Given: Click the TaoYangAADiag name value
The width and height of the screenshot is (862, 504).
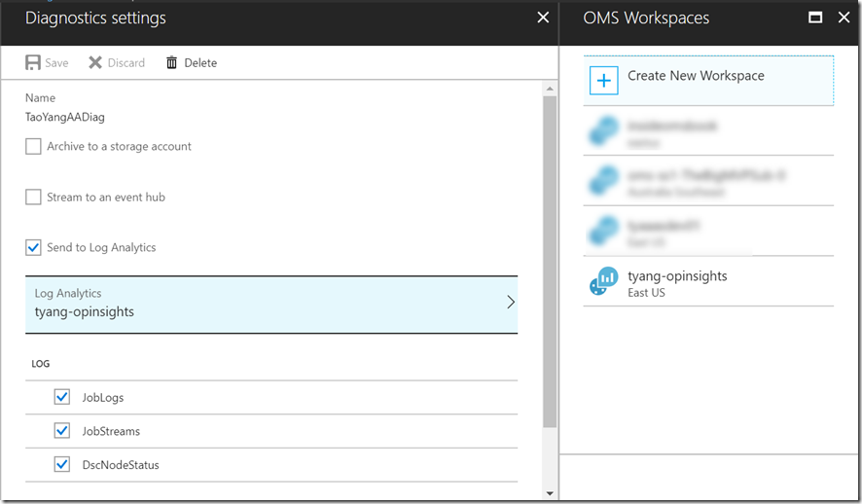Looking at the screenshot, I should coord(65,117).
